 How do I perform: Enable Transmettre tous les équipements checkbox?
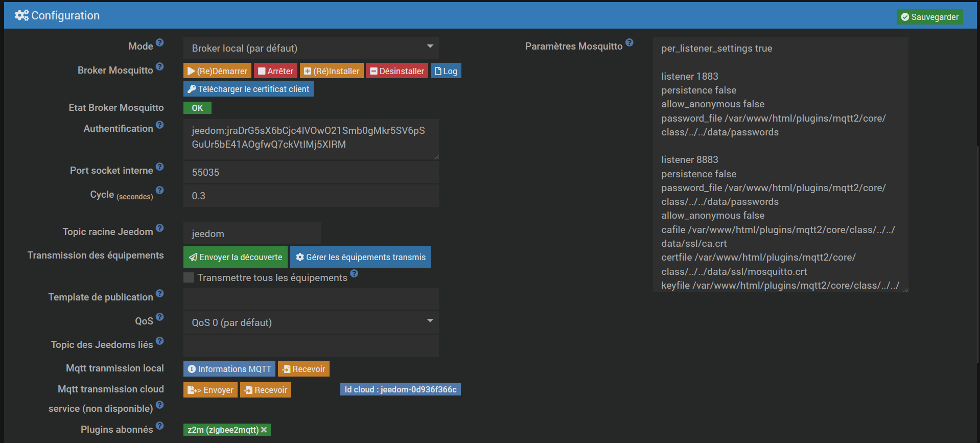point(189,277)
